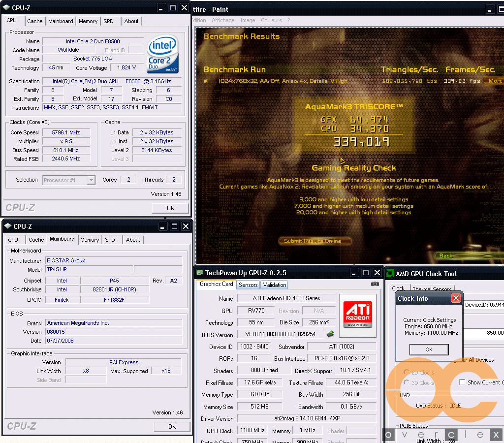Click the Intel Core 2 Duo logo
The width and height of the screenshot is (504, 443).
[x=162, y=54]
